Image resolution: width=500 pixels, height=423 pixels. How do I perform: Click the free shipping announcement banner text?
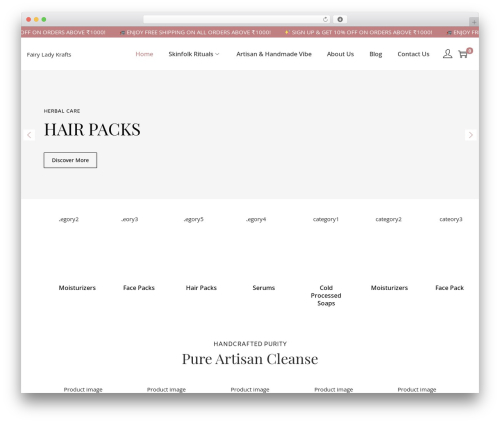click(196, 32)
